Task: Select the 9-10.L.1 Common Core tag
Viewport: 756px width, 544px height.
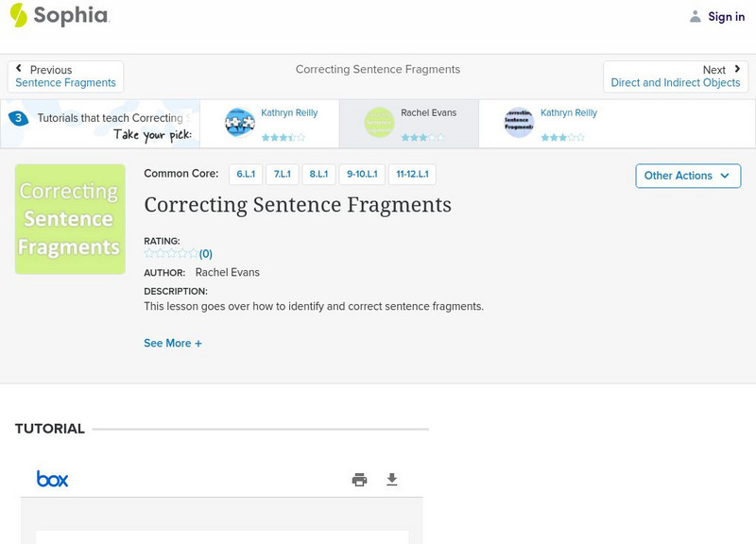Action: pos(362,175)
